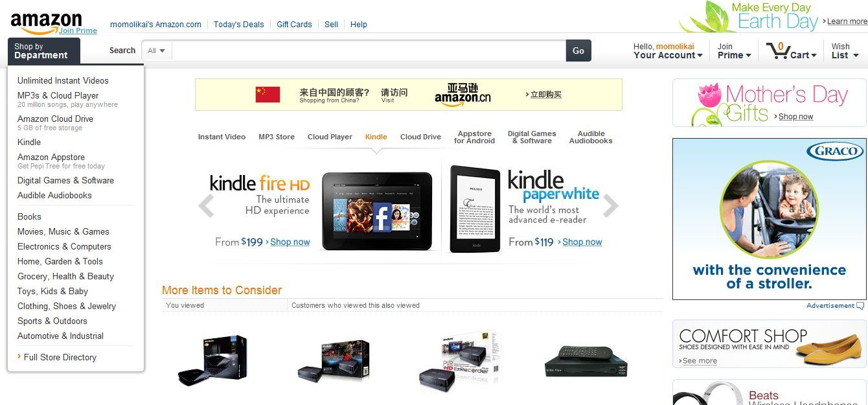Advance the carousel with the right arrow
The image size is (868, 405).
(611, 206)
